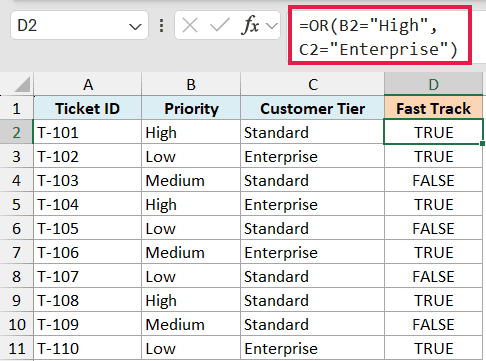The height and width of the screenshot is (361, 486).
Task: Click the Enter checkmark icon in formula bar
Action: point(220,25)
